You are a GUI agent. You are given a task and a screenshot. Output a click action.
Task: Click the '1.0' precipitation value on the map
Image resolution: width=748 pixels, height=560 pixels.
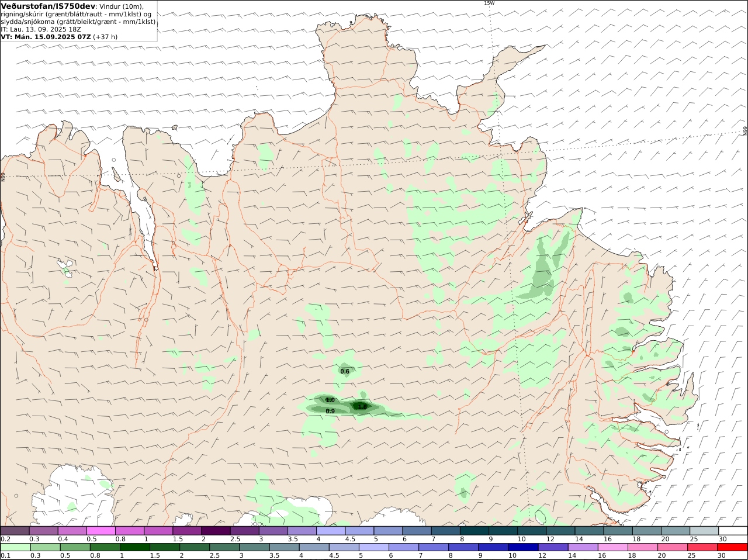330,400
